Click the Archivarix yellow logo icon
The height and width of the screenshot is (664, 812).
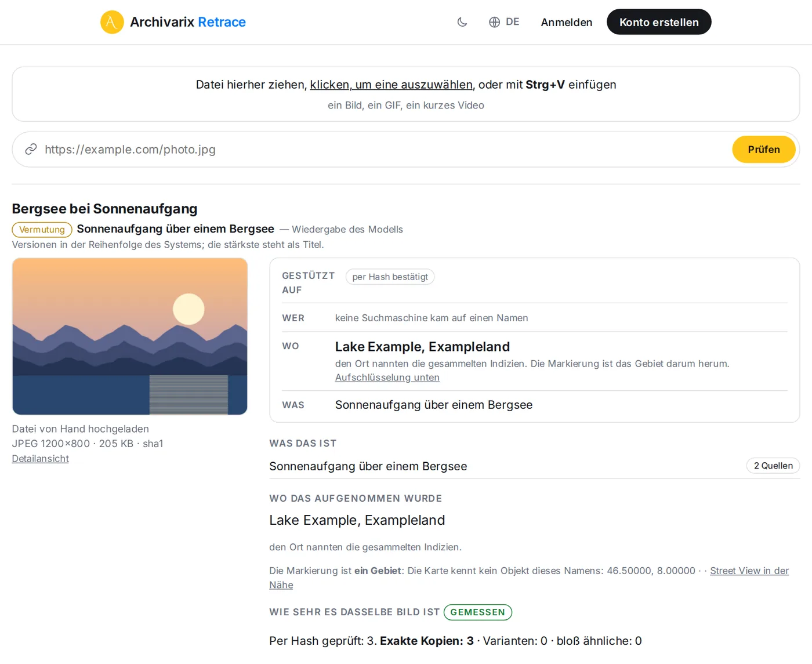(112, 22)
